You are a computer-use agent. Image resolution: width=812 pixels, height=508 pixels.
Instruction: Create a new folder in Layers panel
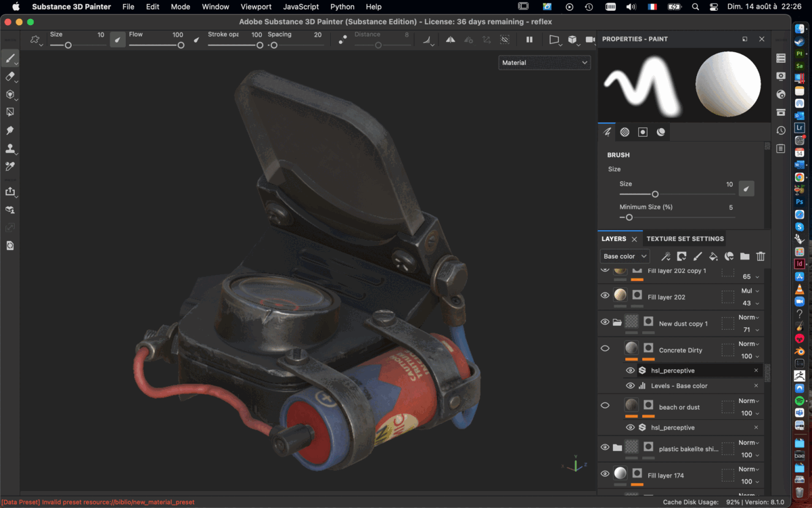click(x=745, y=256)
